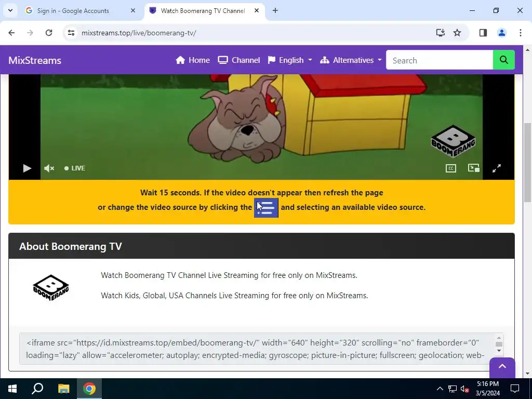Click the Boomerang logo in About section
Viewport: 532px width, 399px height.
[x=51, y=287]
